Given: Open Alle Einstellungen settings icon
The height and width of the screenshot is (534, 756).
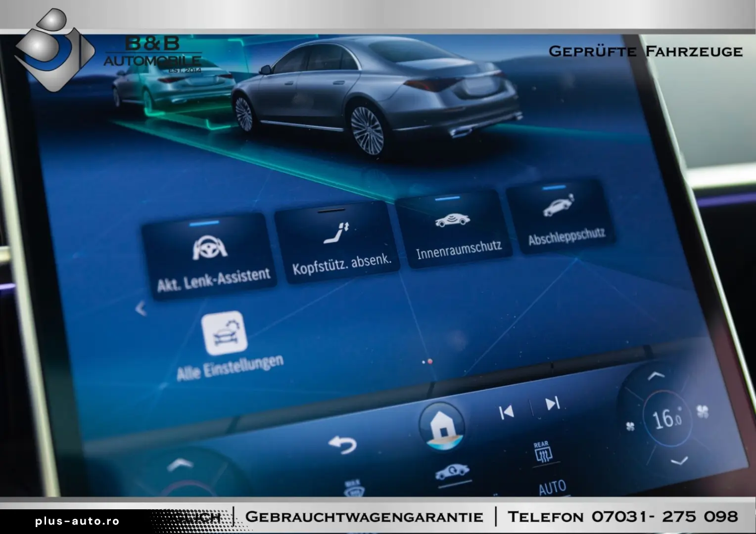Looking at the screenshot, I should click(225, 332).
